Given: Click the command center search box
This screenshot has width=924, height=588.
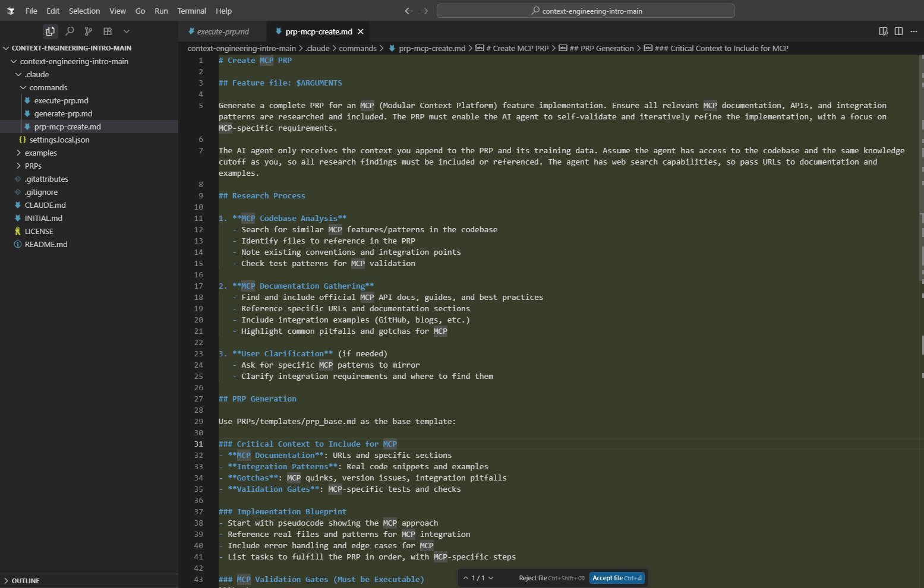Looking at the screenshot, I should pyautogui.click(x=586, y=11).
